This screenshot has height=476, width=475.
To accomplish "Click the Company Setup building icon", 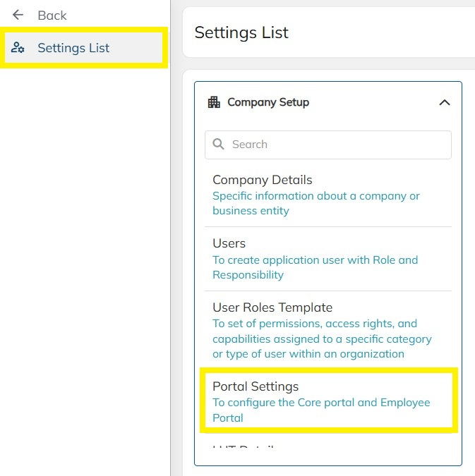I will tap(214, 102).
